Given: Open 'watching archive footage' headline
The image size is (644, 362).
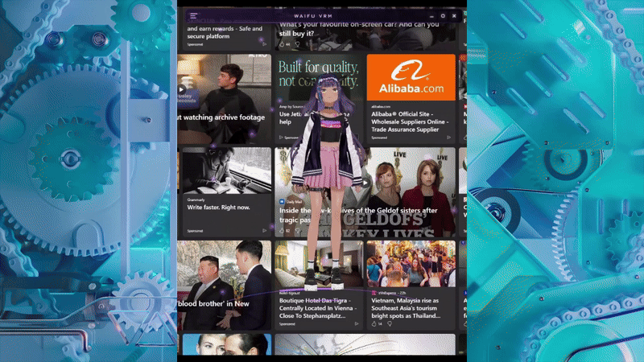Looking at the screenshot, I should pos(221,117).
